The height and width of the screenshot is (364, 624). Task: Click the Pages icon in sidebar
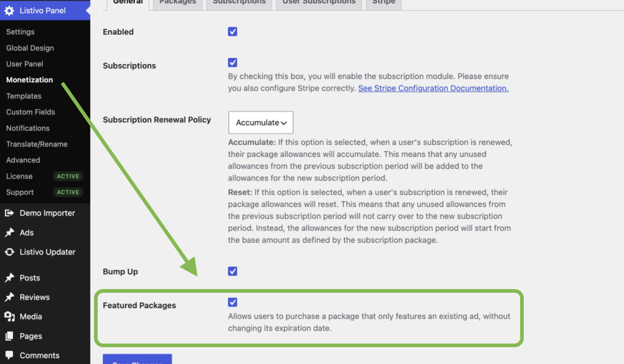(x=10, y=336)
